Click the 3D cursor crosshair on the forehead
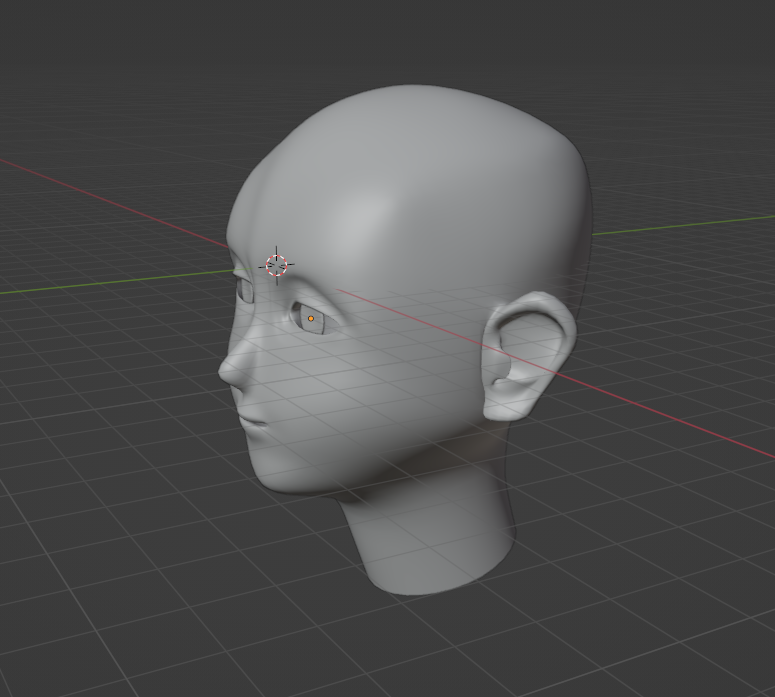This screenshot has width=775, height=697. tap(276, 265)
